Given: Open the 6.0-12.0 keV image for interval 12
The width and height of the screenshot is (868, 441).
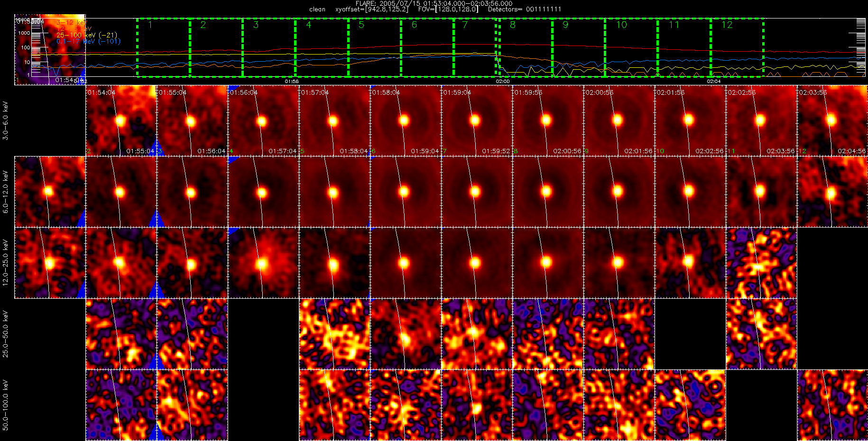Looking at the screenshot, I should click(x=832, y=192).
